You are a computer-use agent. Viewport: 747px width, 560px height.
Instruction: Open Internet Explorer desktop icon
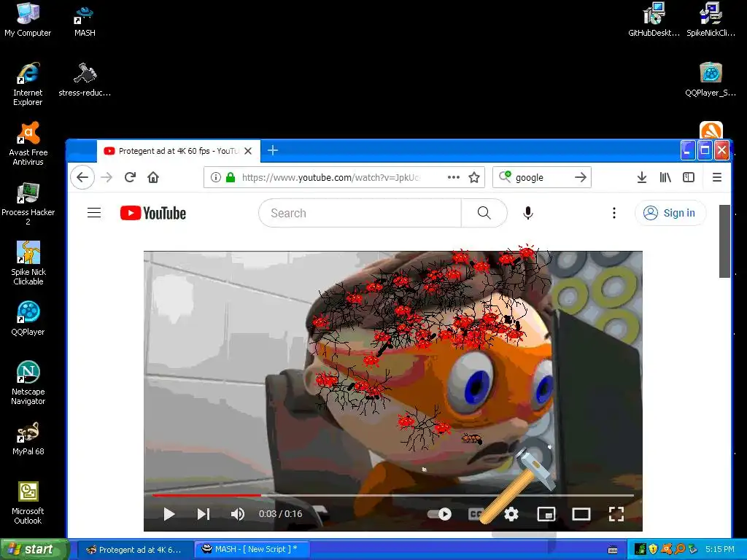coord(28,84)
